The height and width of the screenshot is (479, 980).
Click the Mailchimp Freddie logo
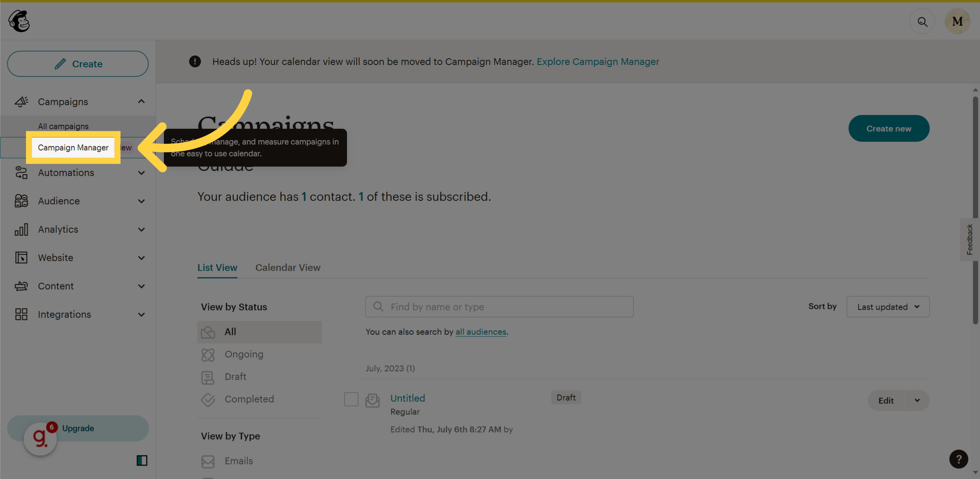(x=19, y=20)
